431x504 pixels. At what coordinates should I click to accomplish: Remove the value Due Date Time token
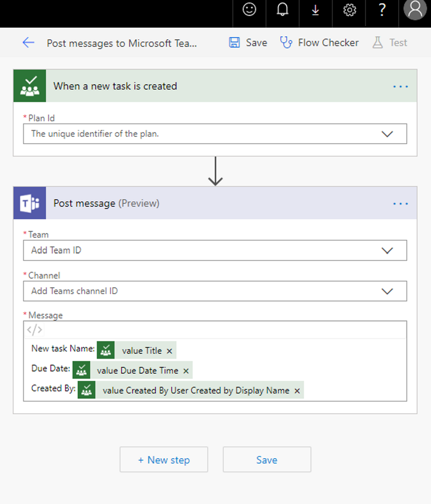[186, 371]
